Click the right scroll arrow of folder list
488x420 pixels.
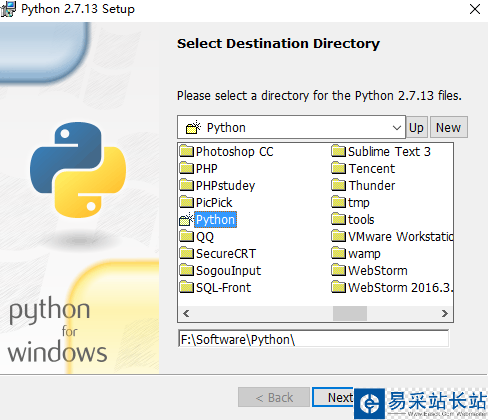445,313
